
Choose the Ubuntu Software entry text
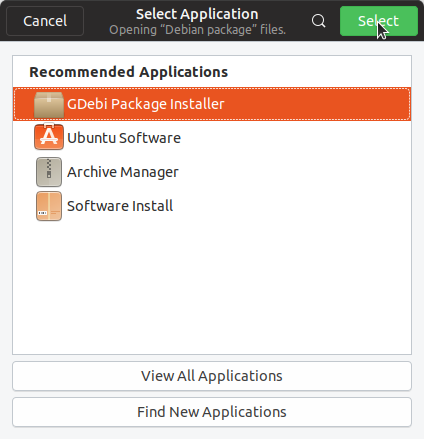124,138
